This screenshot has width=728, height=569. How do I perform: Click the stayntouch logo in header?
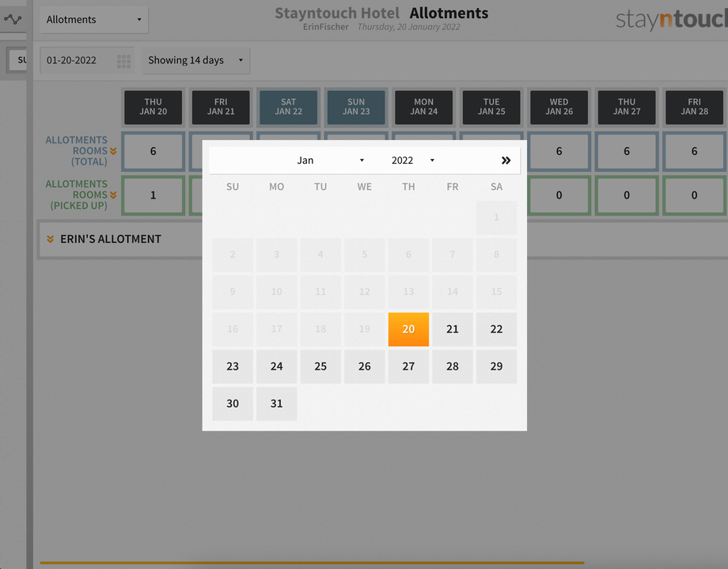coord(672,20)
